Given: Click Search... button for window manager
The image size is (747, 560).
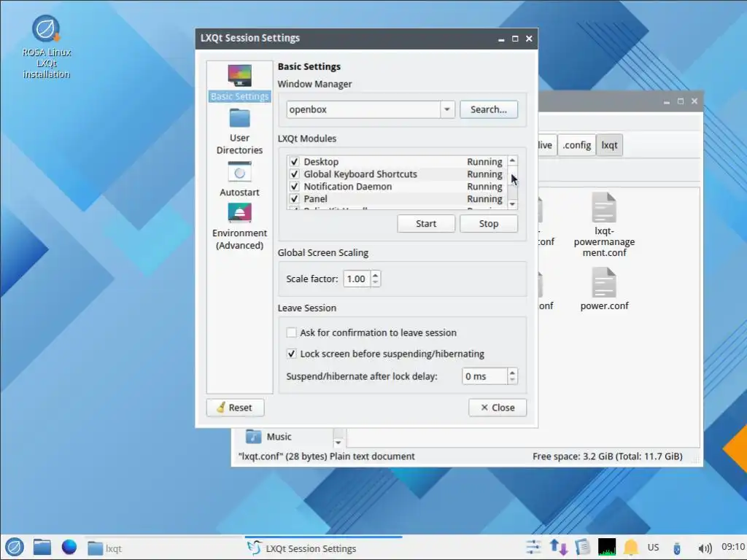Looking at the screenshot, I should click(489, 109).
